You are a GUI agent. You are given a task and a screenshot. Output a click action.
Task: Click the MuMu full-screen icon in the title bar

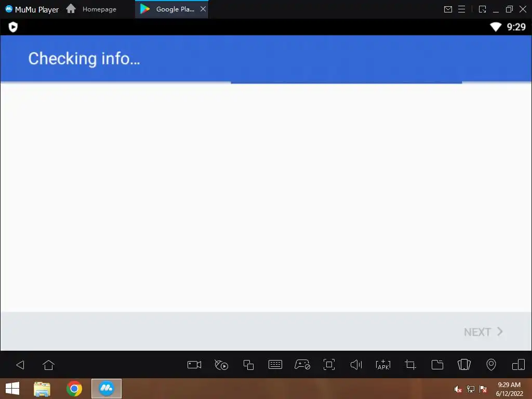[482, 9]
